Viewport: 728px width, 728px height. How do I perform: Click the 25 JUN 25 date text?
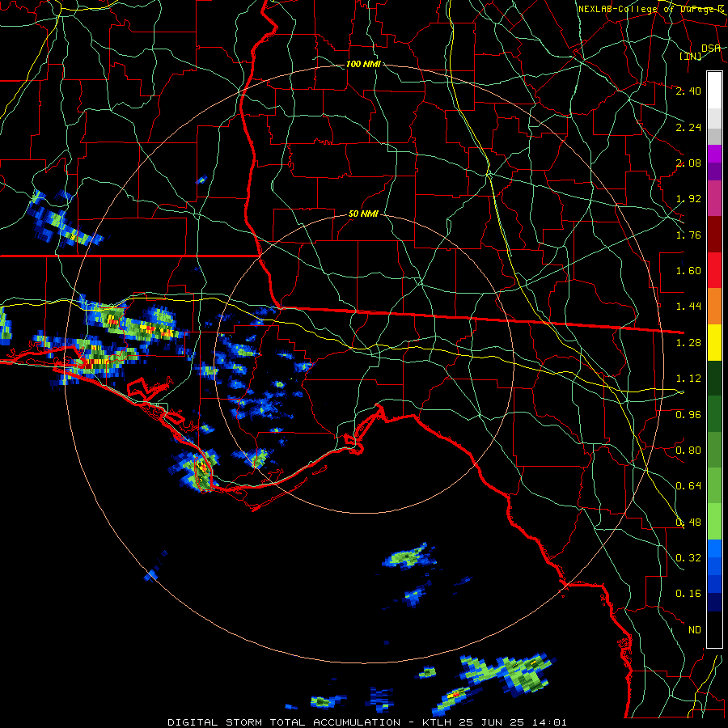coord(493,722)
